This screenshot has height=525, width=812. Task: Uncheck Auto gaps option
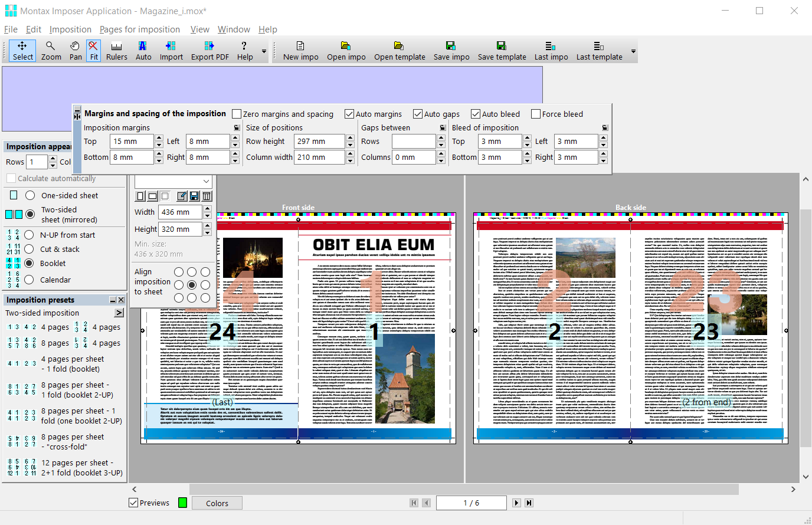(x=418, y=114)
